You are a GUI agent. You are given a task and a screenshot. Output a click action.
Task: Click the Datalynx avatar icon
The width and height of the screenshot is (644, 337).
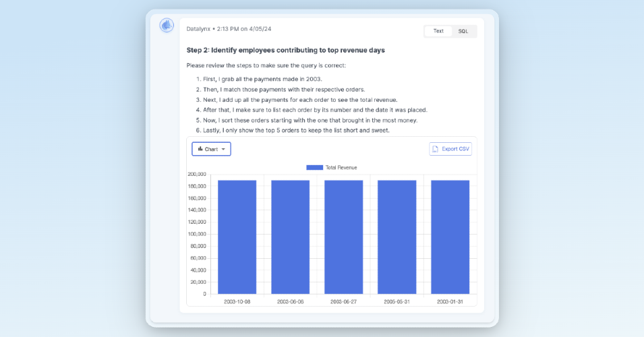click(x=167, y=26)
